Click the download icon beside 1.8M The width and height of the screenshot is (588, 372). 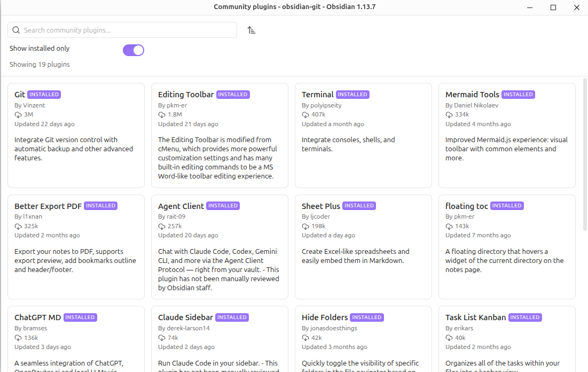pos(162,115)
